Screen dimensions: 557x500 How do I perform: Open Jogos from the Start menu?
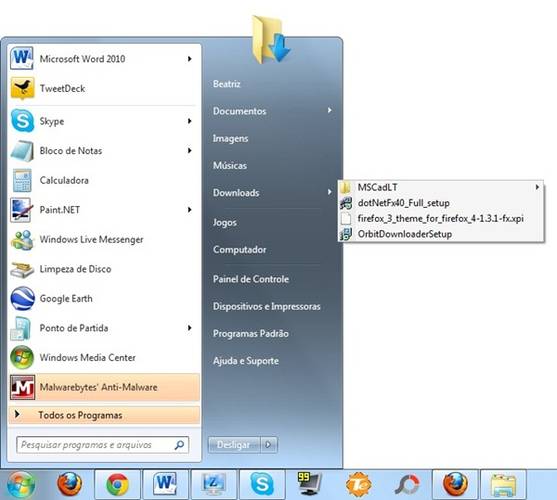click(225, 222)
